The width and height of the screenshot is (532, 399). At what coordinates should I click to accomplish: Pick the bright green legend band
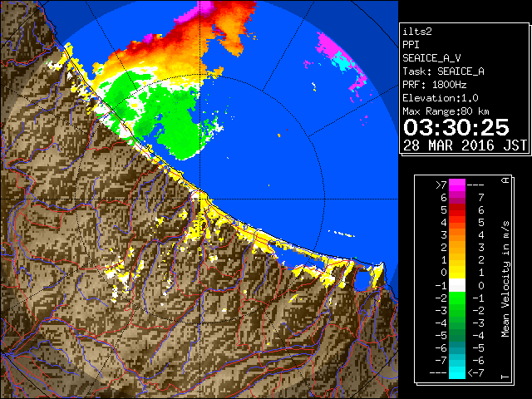457,298
